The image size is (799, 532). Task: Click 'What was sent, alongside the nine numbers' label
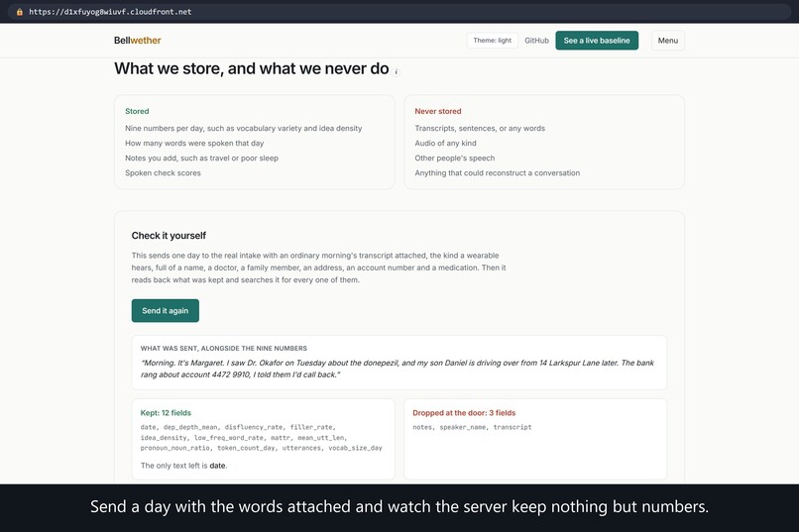(224, 348)
